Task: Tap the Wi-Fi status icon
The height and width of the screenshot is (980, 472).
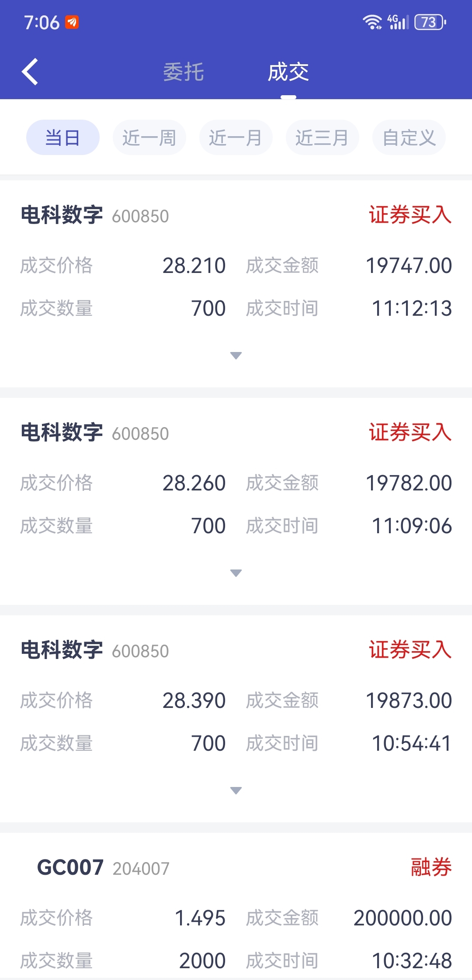Action: pyautogui.click(x=372, y=22)
